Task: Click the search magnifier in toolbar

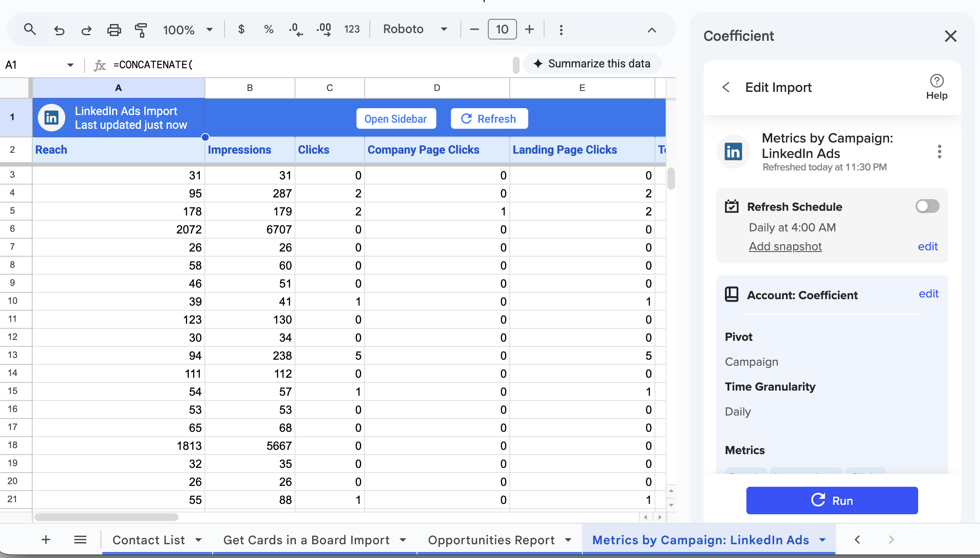Action: click(x=30, y=29)
